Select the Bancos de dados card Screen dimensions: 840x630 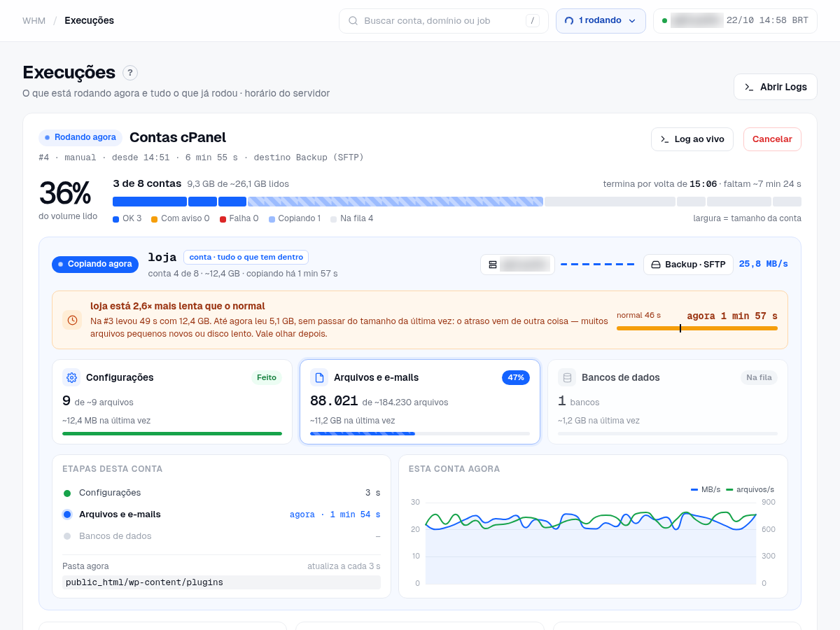(668, 402)
